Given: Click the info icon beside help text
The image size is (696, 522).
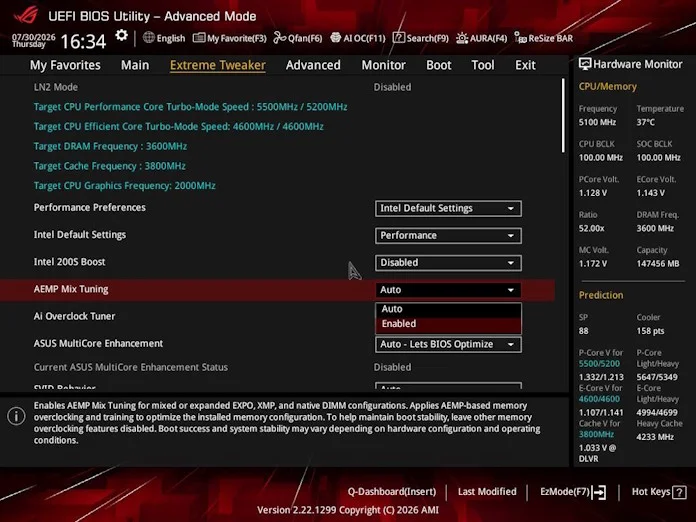Looking at the screenshot, I should [16, 416].
